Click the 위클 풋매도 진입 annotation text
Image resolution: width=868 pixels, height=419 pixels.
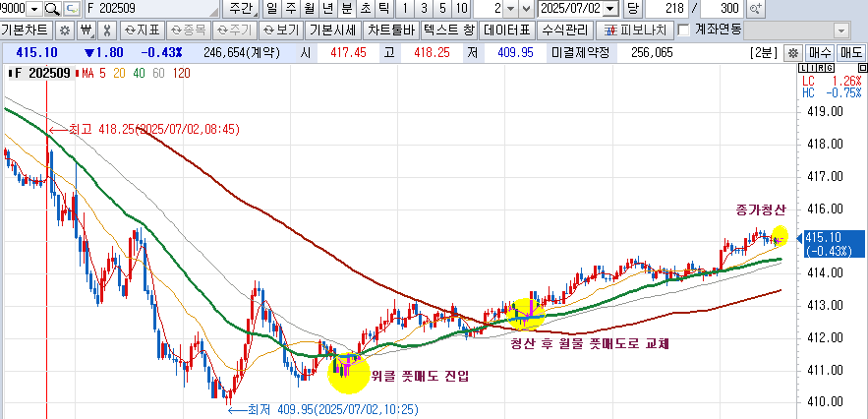point(420,377)
